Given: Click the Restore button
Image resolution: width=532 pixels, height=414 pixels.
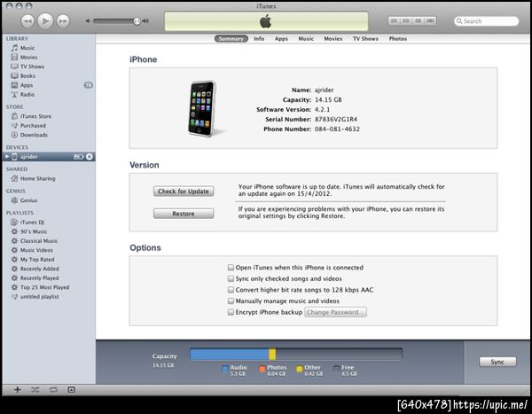Looking at the screenshot, I should coord(184,214).
